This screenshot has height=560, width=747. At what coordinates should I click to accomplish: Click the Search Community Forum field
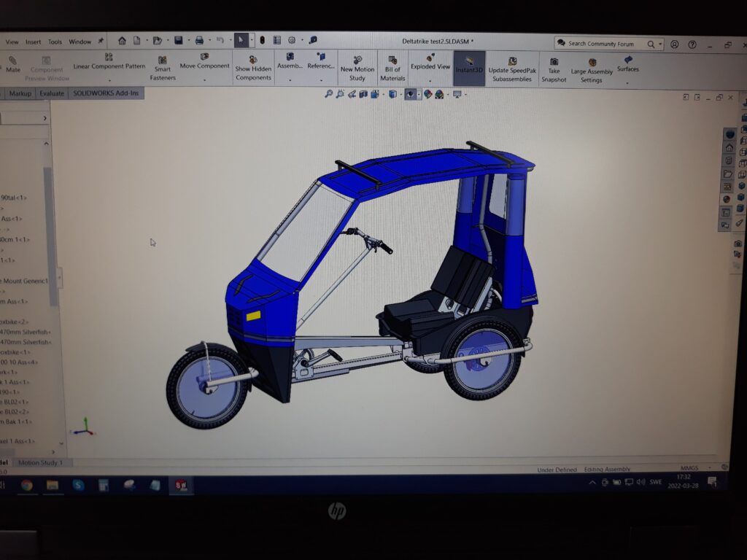tap(602, 44)
